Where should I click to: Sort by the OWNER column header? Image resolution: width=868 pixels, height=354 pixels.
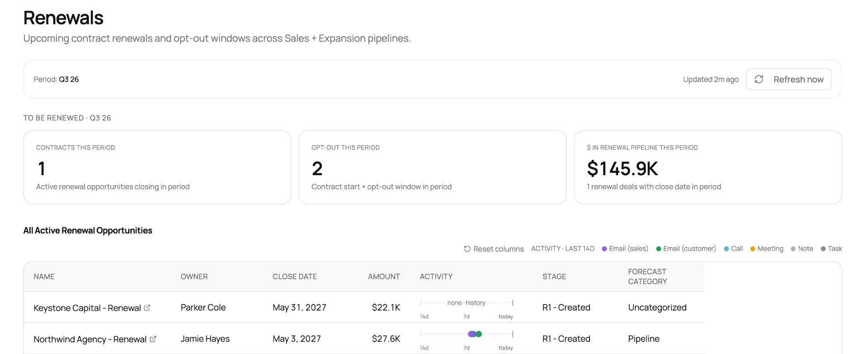click(x=194, y=277)
